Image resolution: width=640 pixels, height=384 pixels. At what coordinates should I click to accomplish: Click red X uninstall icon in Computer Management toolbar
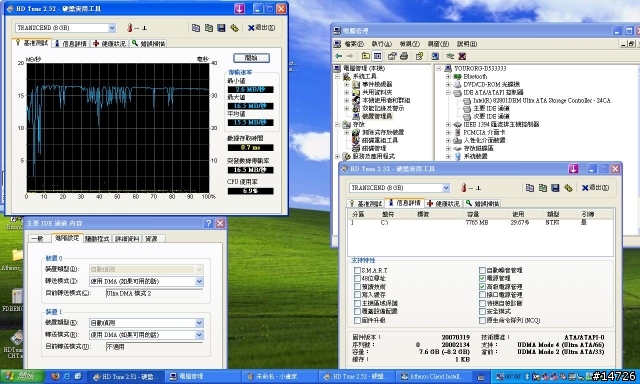pos(462,56)
